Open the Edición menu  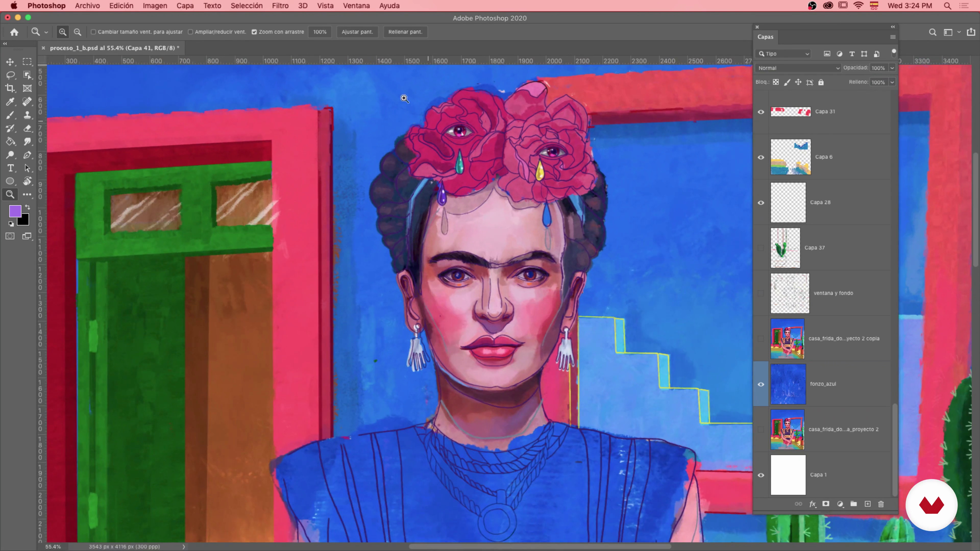(x=121, y=6)
